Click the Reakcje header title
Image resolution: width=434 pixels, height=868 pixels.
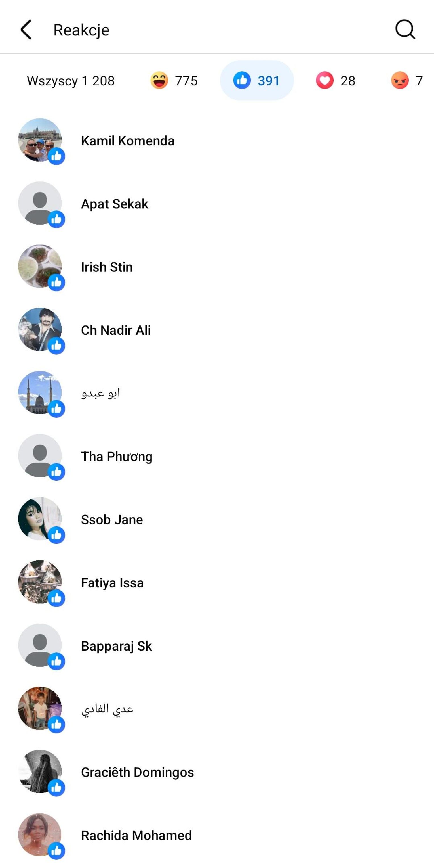pos(81,30)
